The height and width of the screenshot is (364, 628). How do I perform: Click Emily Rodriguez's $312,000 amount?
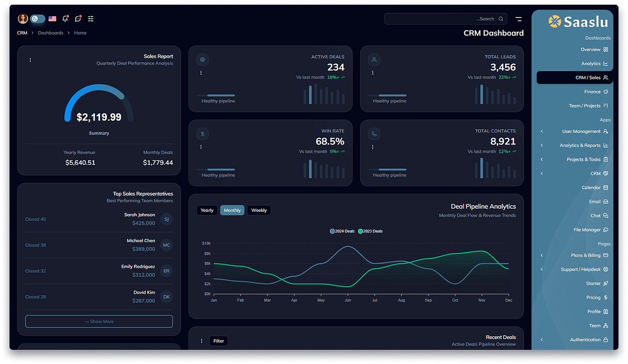click(x=143, y=275)
